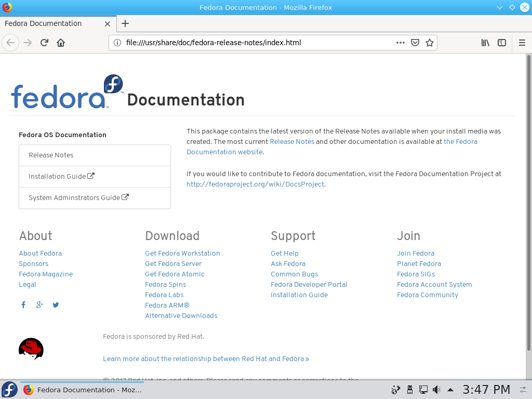532x399 pixels.
Task: Close the Fedora Documentation tab
Action: click(x=108, y=24)
